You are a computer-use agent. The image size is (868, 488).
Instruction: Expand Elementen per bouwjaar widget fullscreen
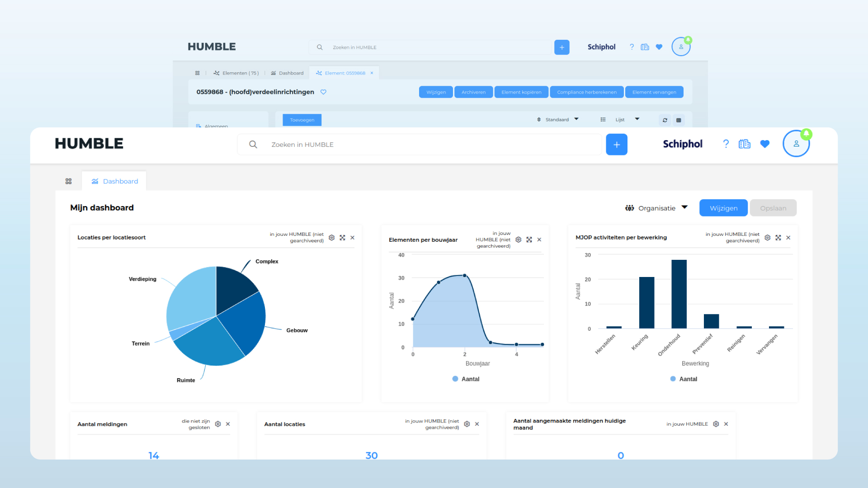coord(529,240)
